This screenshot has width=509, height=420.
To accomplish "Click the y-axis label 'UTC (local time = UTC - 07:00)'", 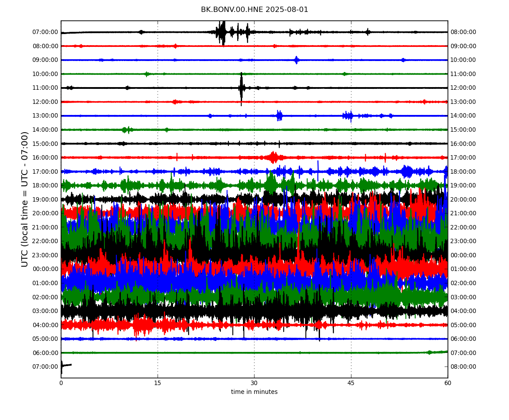I will click(x=25, y=199).
